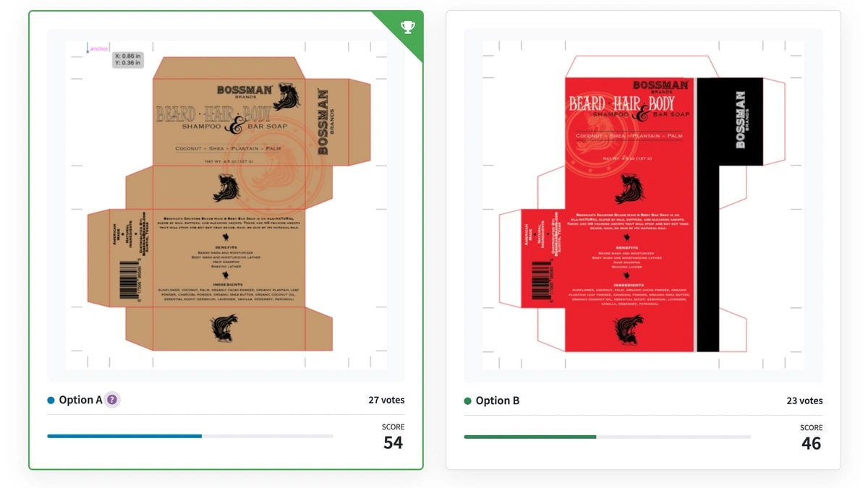Click the 23 votes count
Viewport: 868px width, 488px height.
click(804, 401)
